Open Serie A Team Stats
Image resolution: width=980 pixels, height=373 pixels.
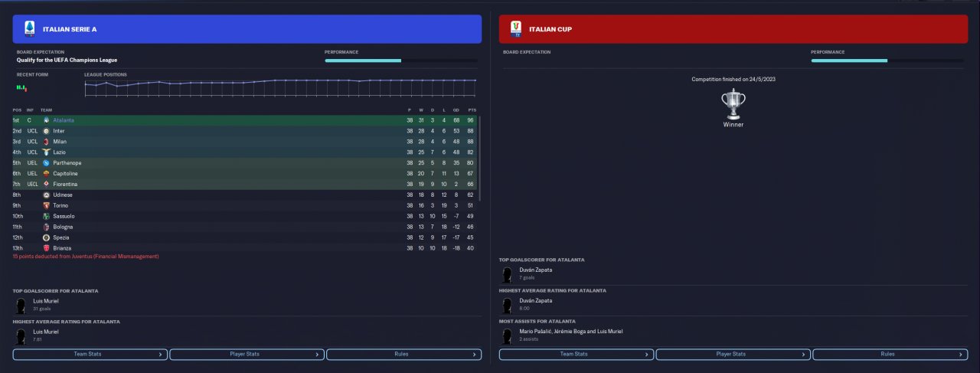pyautogui.click(x=90, y=355)
